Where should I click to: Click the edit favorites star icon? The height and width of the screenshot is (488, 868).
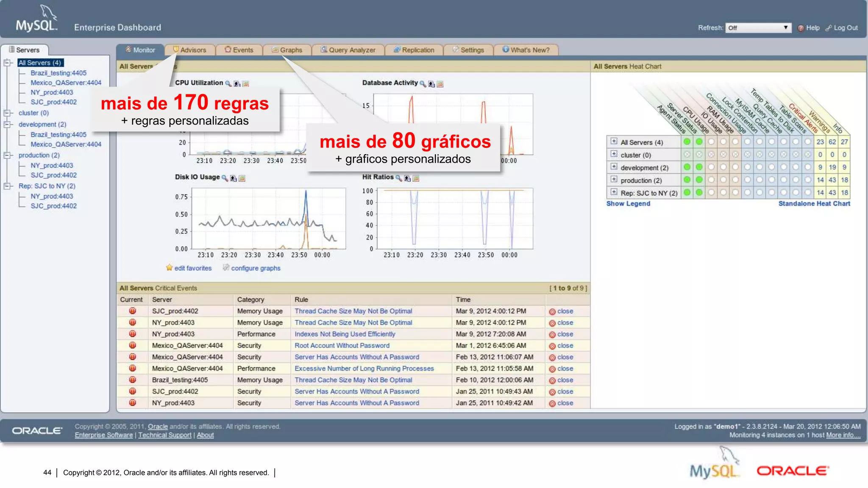click(x=169, y=268)
